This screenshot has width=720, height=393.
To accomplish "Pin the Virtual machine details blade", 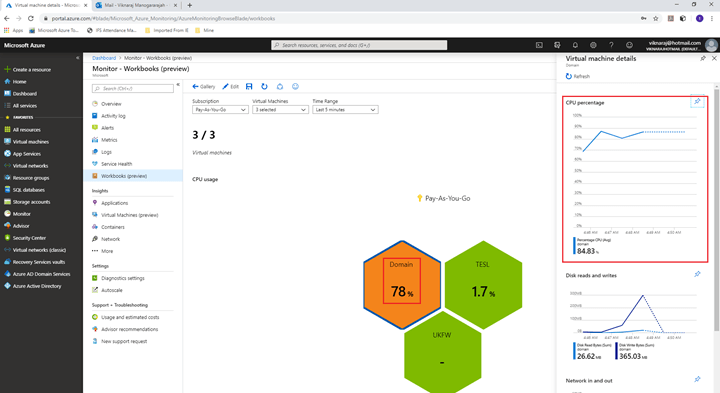I will tap(703, 58).
